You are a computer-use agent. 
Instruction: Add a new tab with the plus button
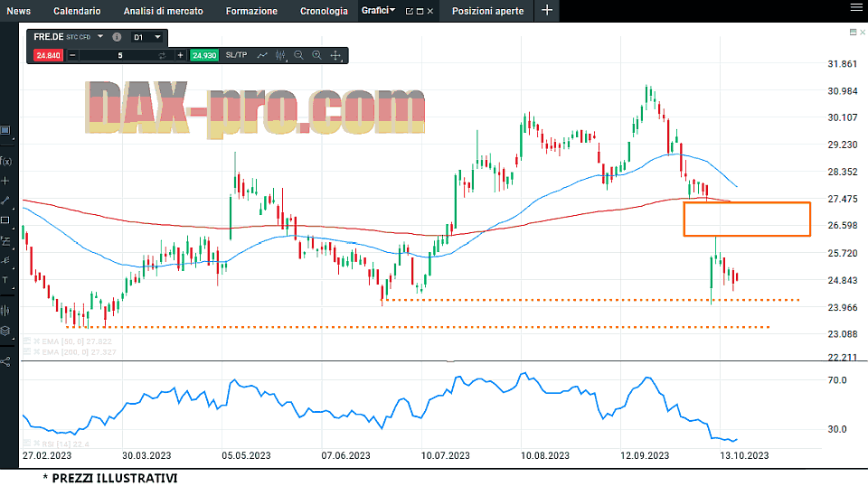[x=547, y=11]
